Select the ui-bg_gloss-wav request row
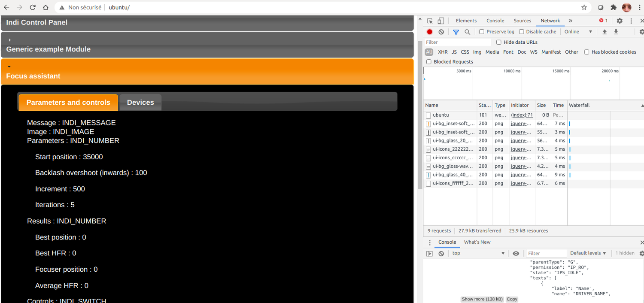Viewport: 644px width, 303px height. click(x=533, y=167)
